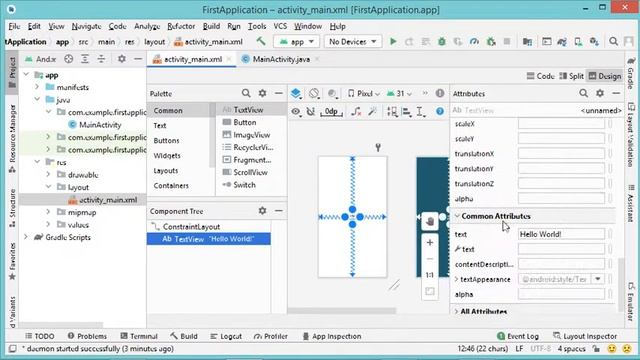Open the design surface layers icon

(296, 93)
